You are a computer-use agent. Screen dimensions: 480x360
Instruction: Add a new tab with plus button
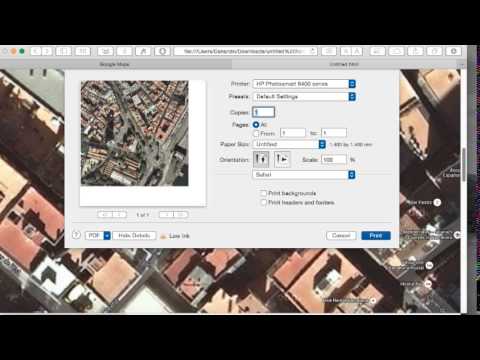(462, 64)
